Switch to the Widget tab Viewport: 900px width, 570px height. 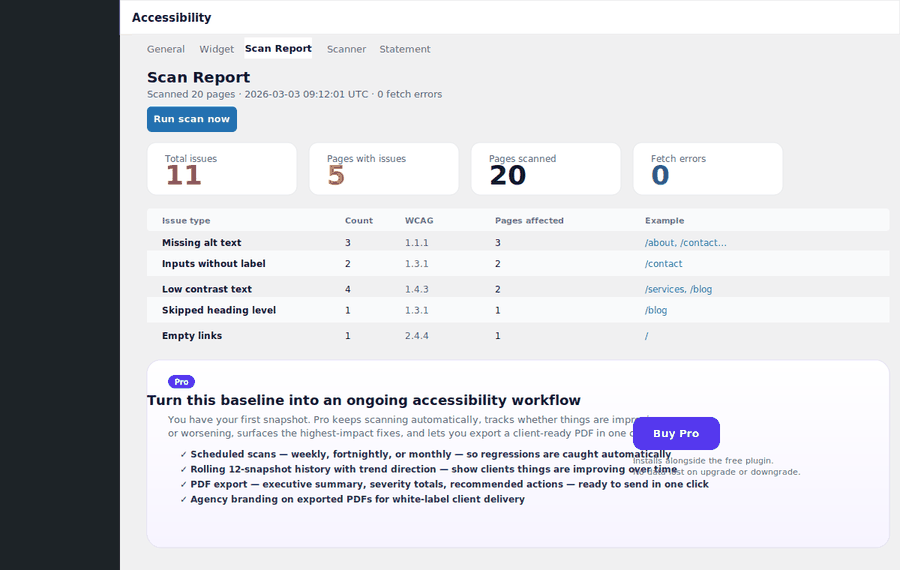pos(216,49)
